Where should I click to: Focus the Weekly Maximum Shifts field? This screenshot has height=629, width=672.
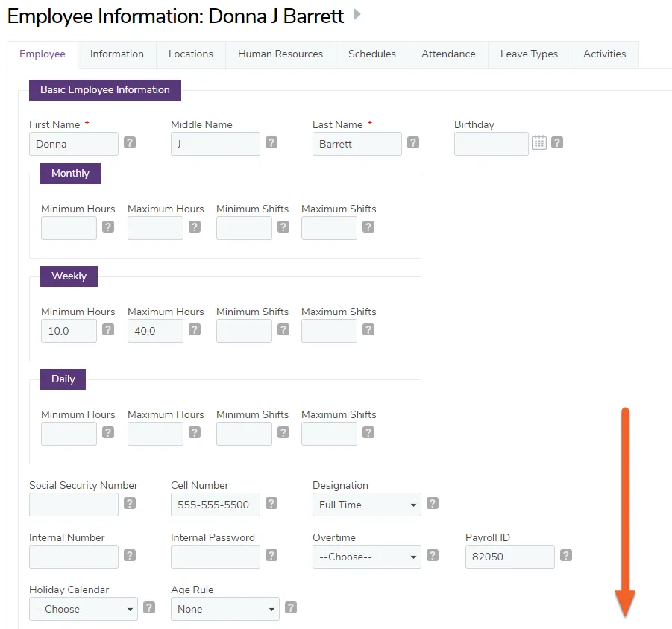click(329, 331)
